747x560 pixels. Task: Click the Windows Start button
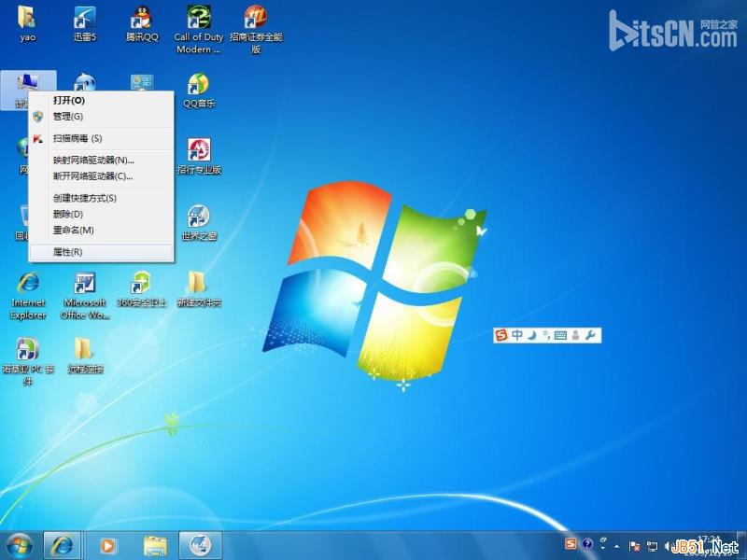(20, 544)
